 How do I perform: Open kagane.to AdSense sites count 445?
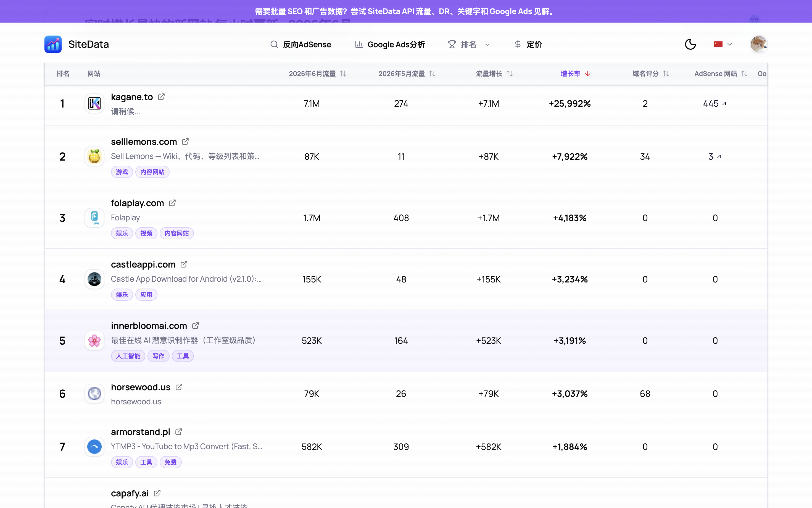point(714,103)
